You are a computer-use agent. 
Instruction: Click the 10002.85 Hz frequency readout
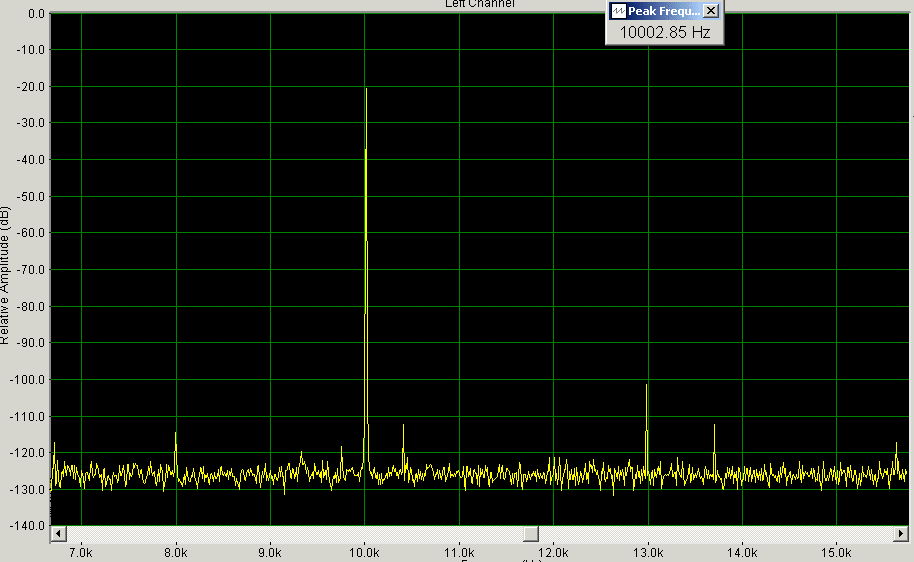(665, 32)
